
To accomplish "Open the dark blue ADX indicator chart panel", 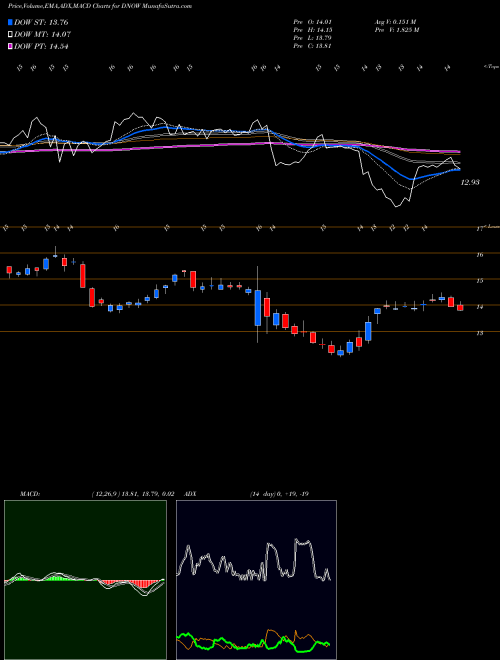I will coord(256,580).
